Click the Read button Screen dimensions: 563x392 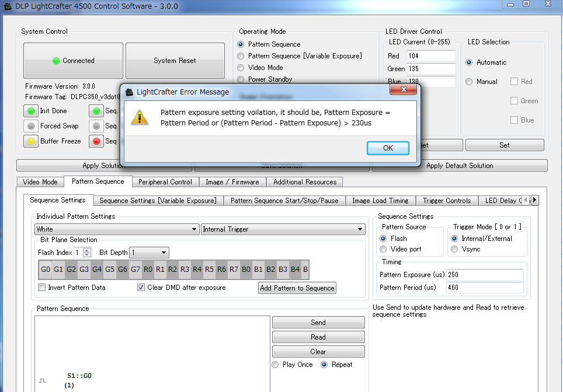point(318,337)
